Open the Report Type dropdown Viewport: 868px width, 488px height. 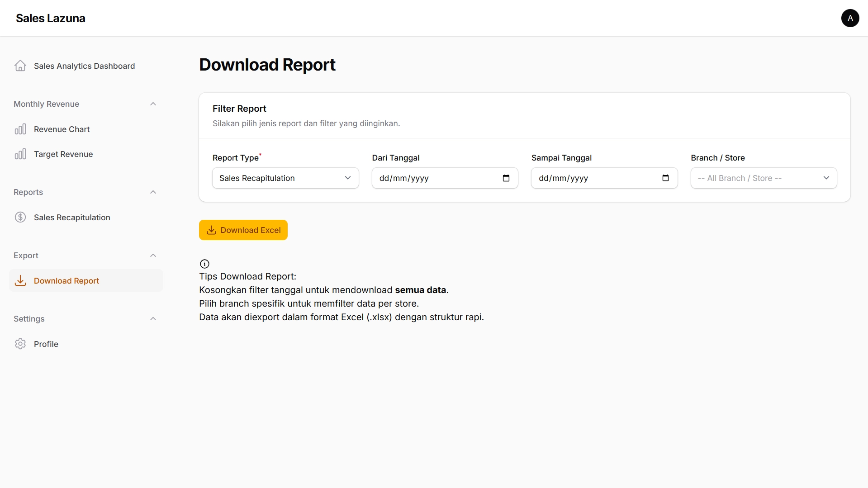point(285,178)
